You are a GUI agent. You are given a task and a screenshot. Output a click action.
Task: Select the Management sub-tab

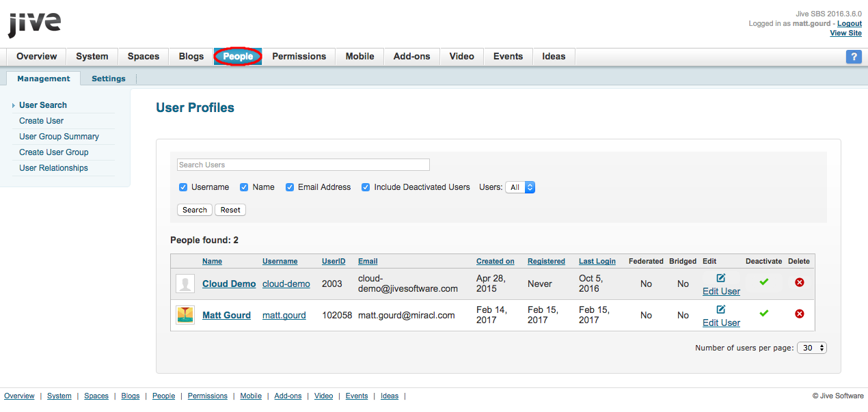[x=44, y=79]
